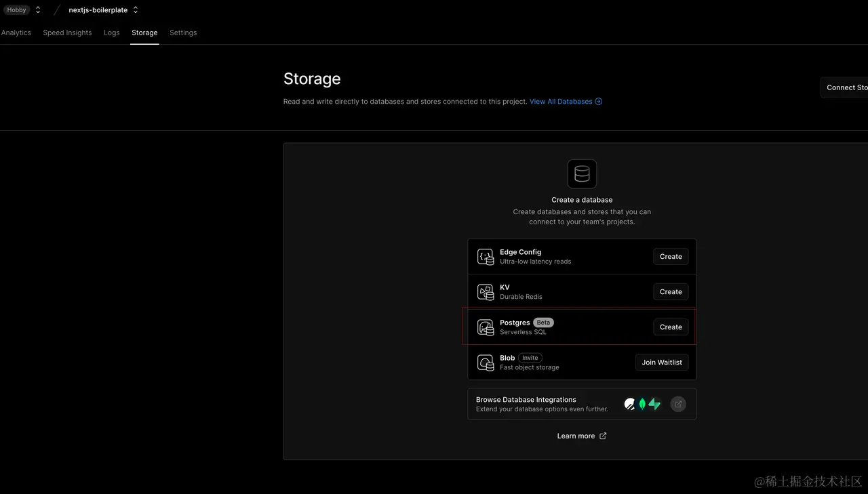Click the Durable Redis description
The height and width of the screenshot is (494, 868).
coord(521,297)
